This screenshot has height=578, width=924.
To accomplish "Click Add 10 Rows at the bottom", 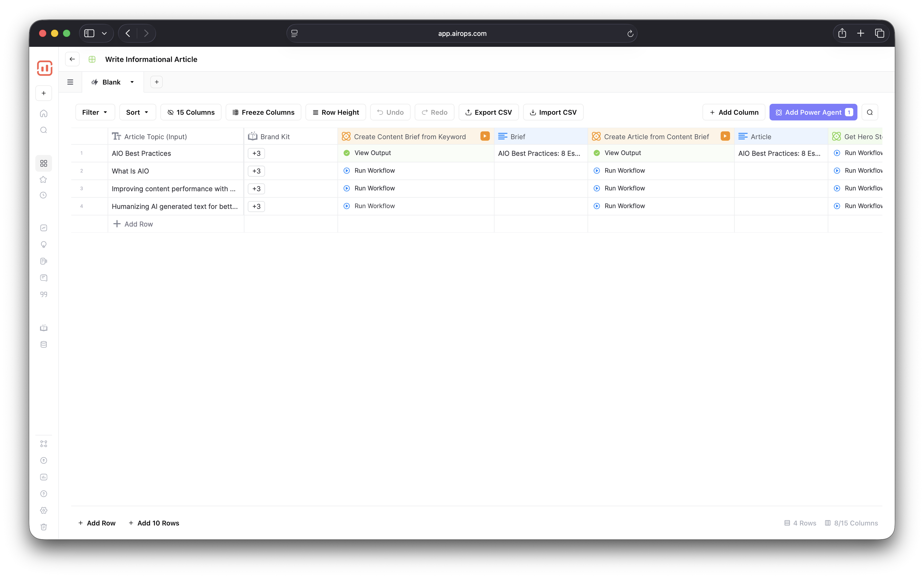I will pos(154,523).
